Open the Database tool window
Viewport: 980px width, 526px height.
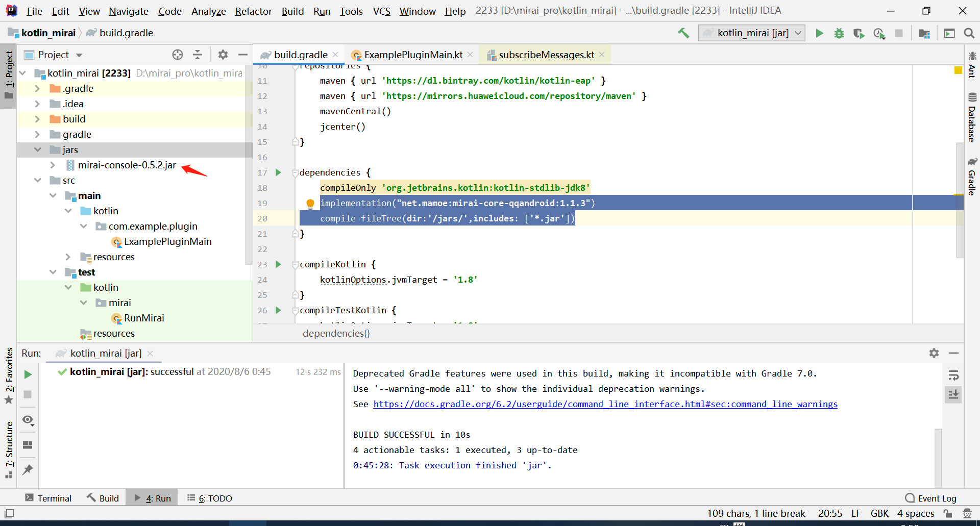point(972,117)
